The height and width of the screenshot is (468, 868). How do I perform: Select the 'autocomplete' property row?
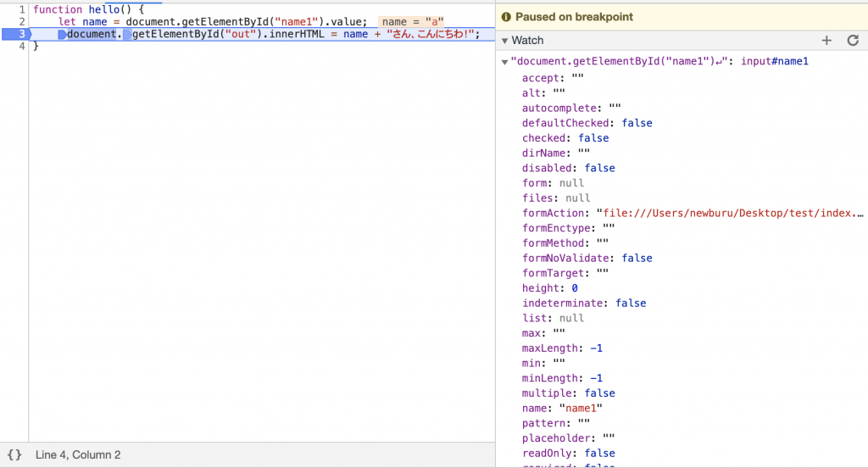[x=571, y=108]
